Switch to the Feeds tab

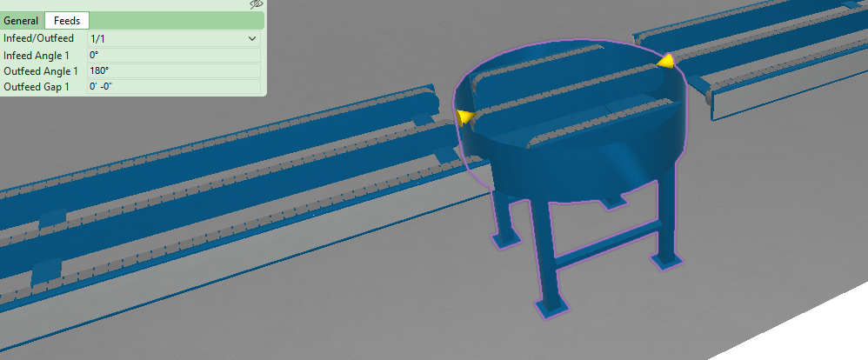(66, 21)
